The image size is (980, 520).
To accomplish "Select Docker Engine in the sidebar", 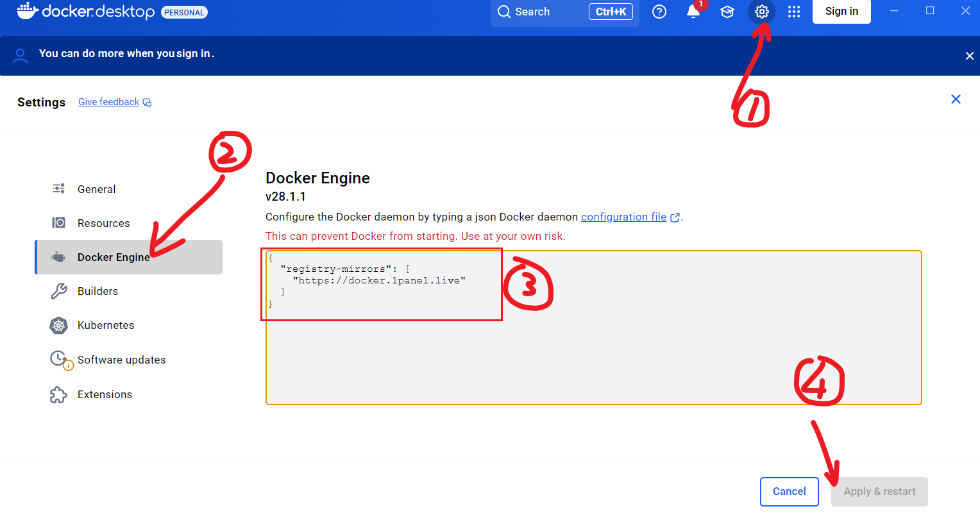I will pyautogui.click(x=114, y=257).
